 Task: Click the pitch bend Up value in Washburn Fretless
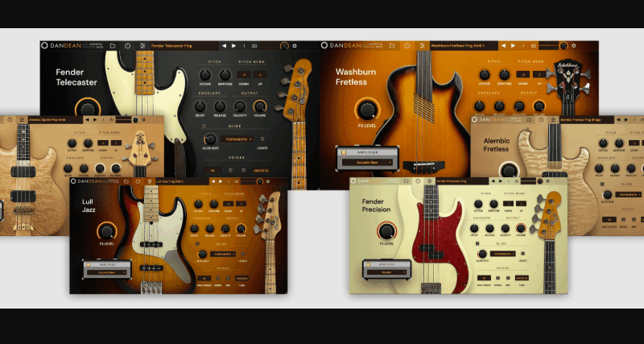click(x=539, y=74)
